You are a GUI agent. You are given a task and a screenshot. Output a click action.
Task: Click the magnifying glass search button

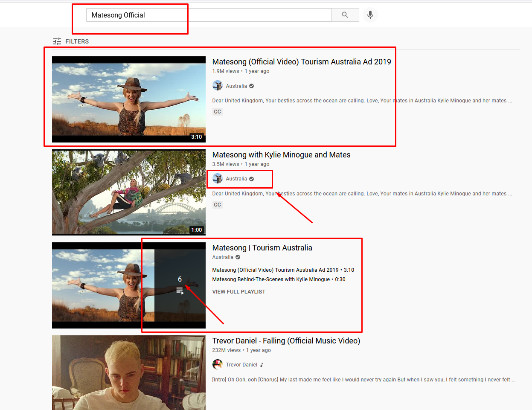pos(345,15)
